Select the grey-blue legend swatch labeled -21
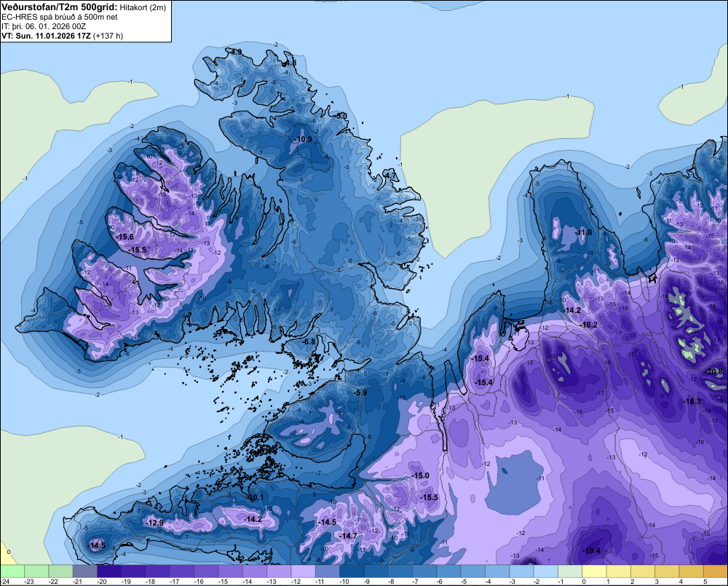The height and width of the screenshot is (586, 728). click(85, 571)
